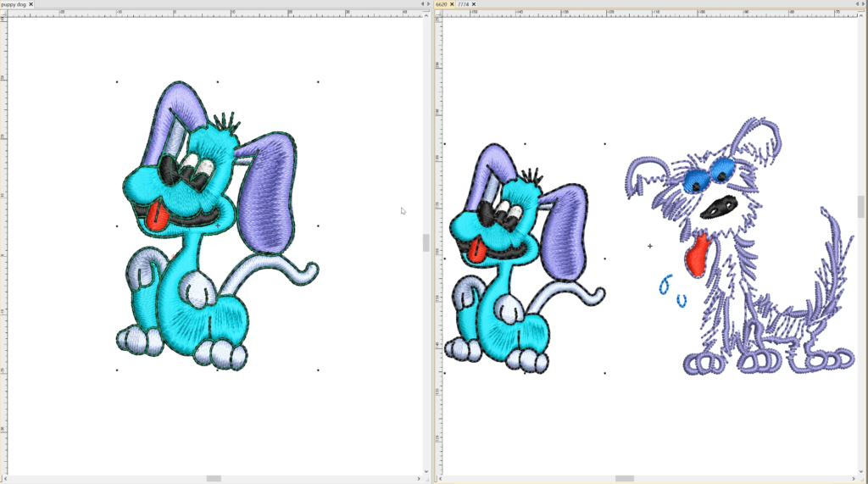This screenshot has height=484, width=868.
Task: Click left pane's horizontal scrollbar thumb
Action: tap(214, 479)
